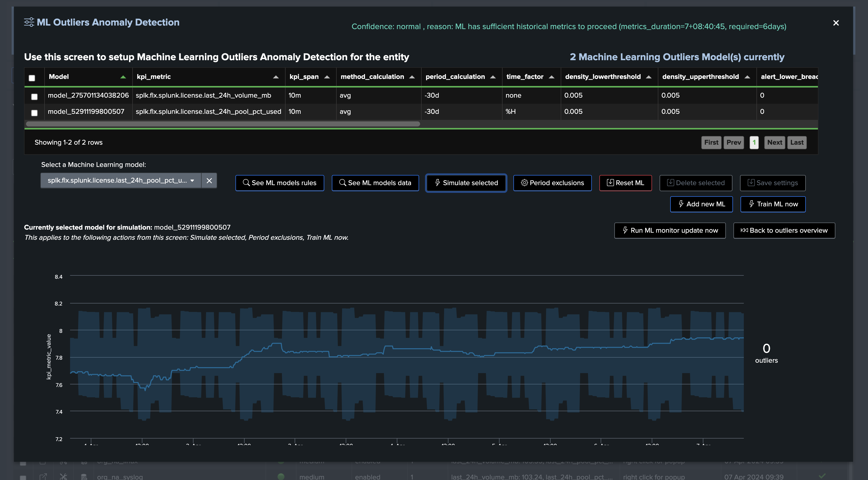Check the model_275701134038206 row checkbox

tap(34, 97)
